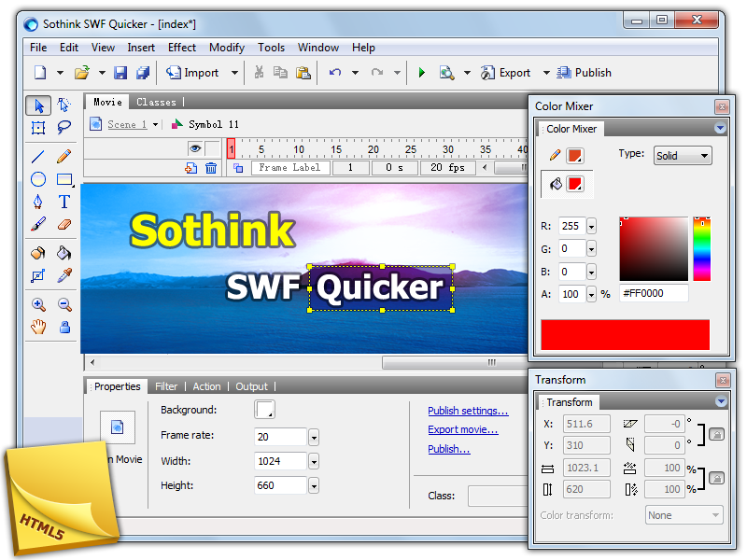Toggle rotation/skew constrain lock in Transform

tap(717, 434)
